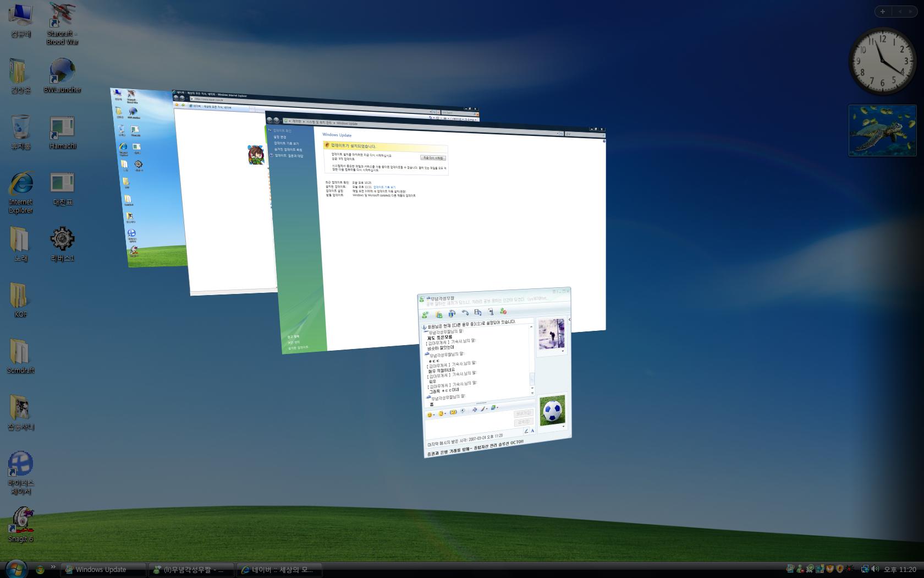Click the video call icon in messenger toolbar
Image resolution: width=924 pixels, height=578 pixels.
point(452,314)
